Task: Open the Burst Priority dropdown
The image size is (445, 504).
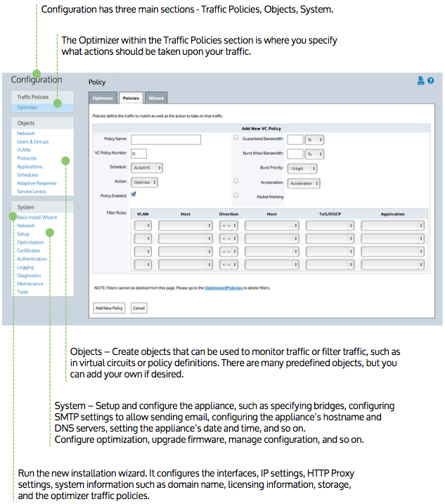Action: pos(302,169)
